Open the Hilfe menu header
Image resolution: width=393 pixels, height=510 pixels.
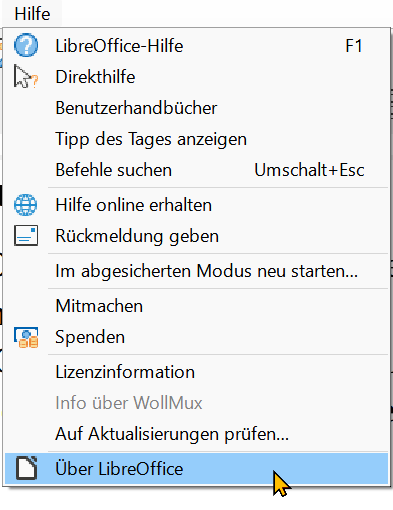coord(32,14)
